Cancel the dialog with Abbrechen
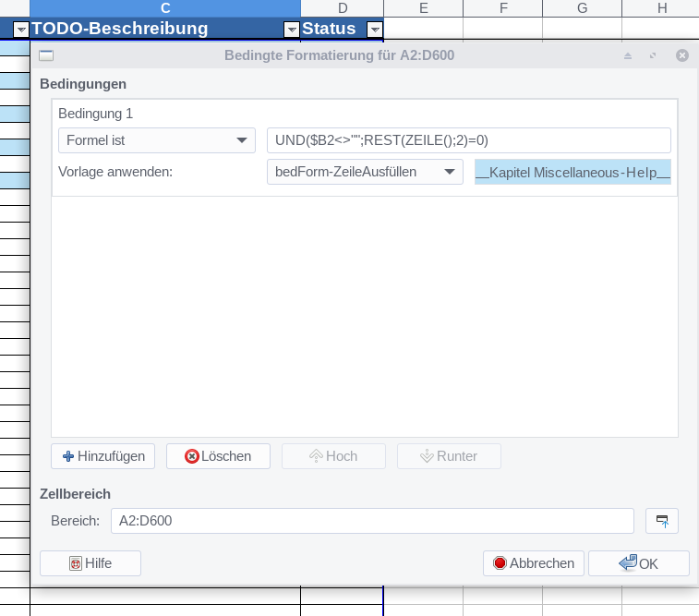699x616 pixels. click(x=534, y=563)
